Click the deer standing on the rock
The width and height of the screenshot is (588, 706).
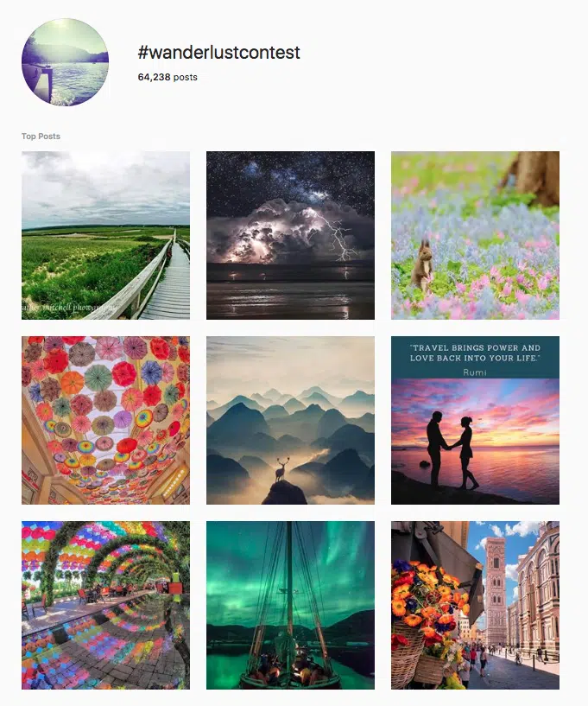coord(282,469)
